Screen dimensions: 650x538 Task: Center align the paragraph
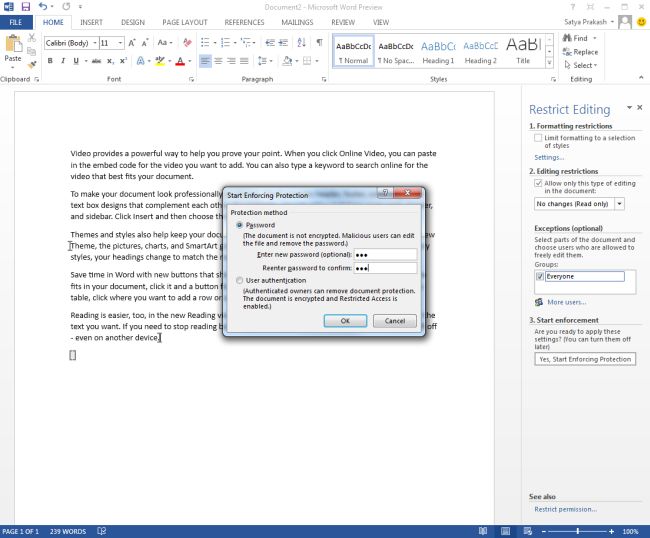218,61
